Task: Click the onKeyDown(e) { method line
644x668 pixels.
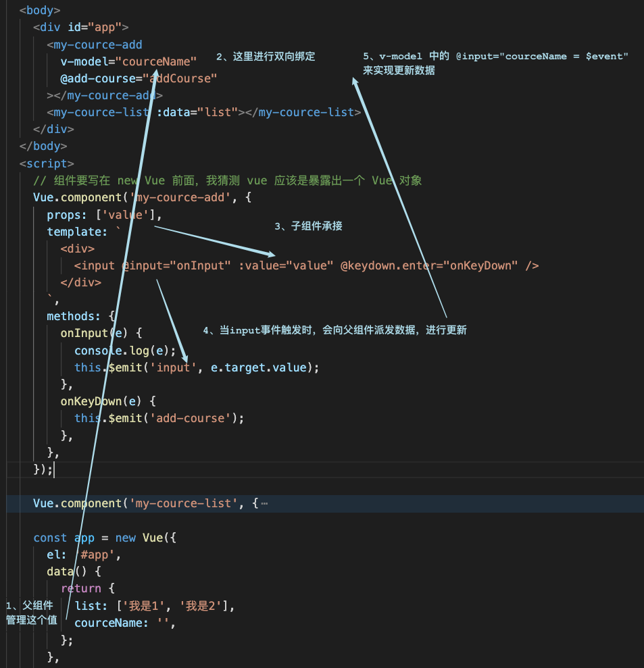Action: click(108, 401)
